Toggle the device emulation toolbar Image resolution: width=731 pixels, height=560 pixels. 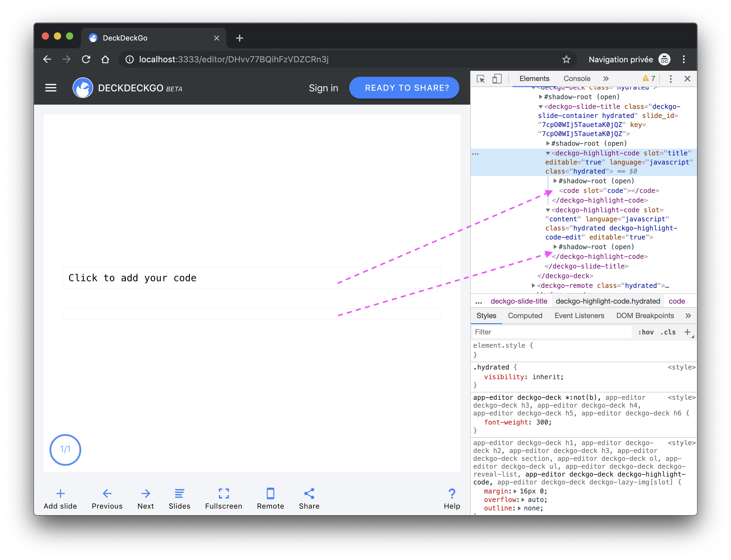pyautogui.click(x=497, y=79)
